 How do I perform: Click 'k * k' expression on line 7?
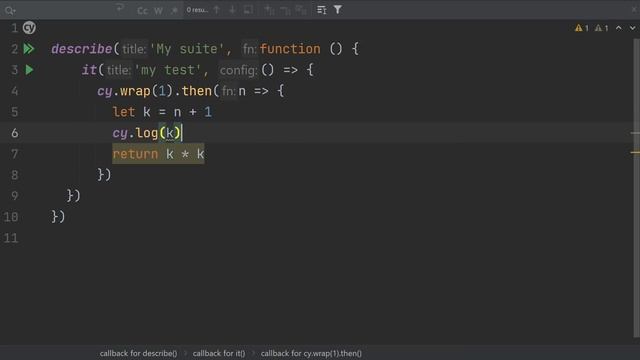[x=185, y=154]
